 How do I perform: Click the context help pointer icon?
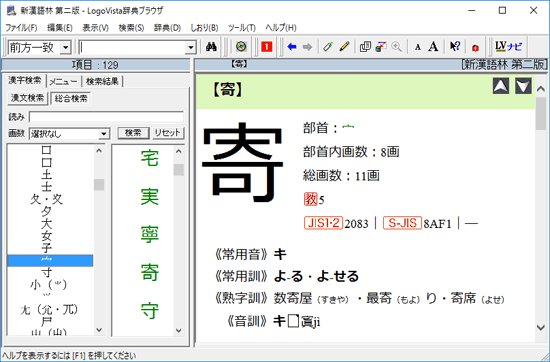[x=455, y=47]
